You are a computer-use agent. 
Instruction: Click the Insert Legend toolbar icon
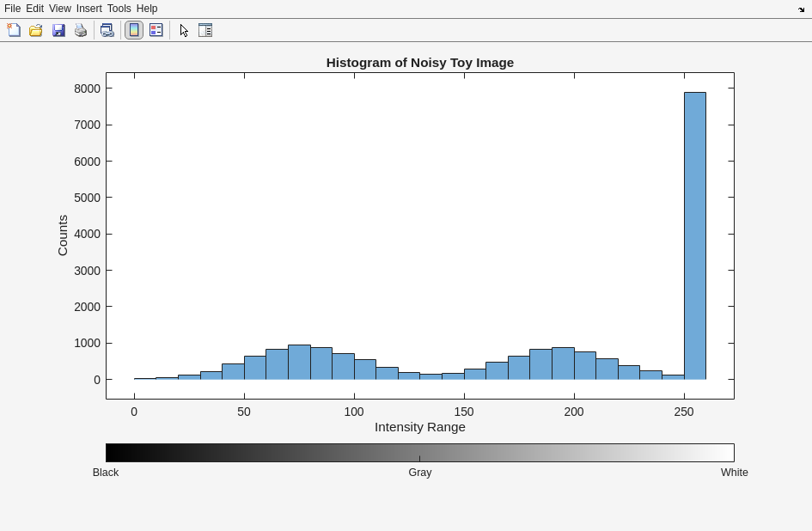156,30
